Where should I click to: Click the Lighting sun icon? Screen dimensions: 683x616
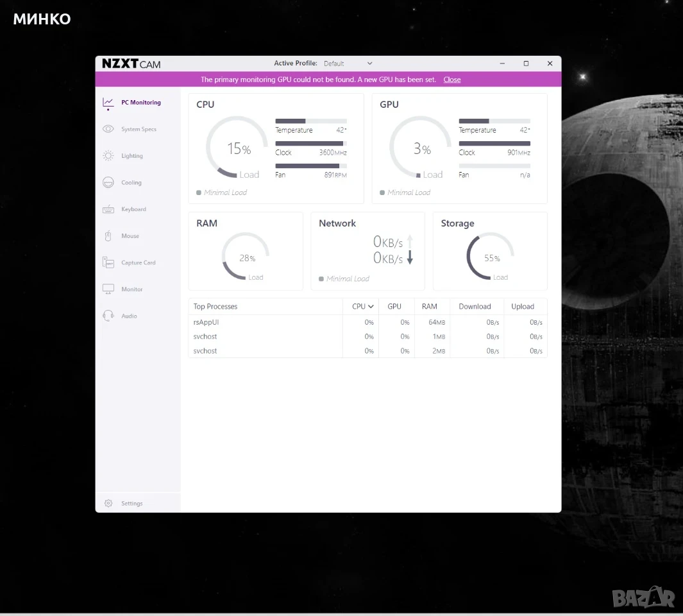coord(108,156)
